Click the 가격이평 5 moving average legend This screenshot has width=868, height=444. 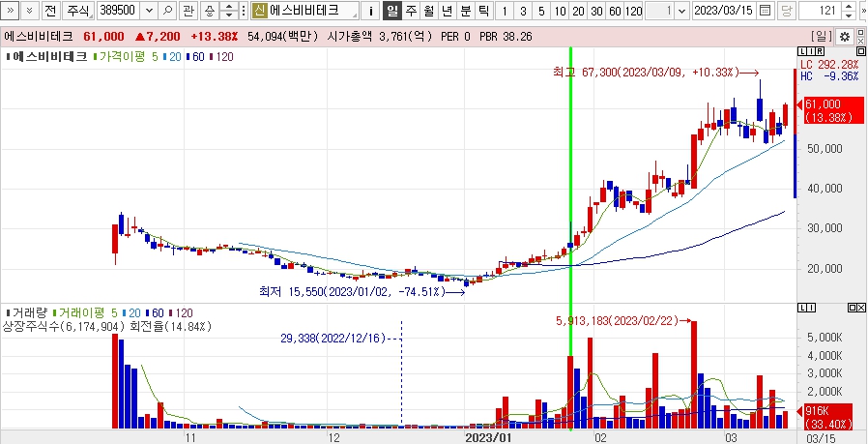pyautogui.click(x=127, y=56)
